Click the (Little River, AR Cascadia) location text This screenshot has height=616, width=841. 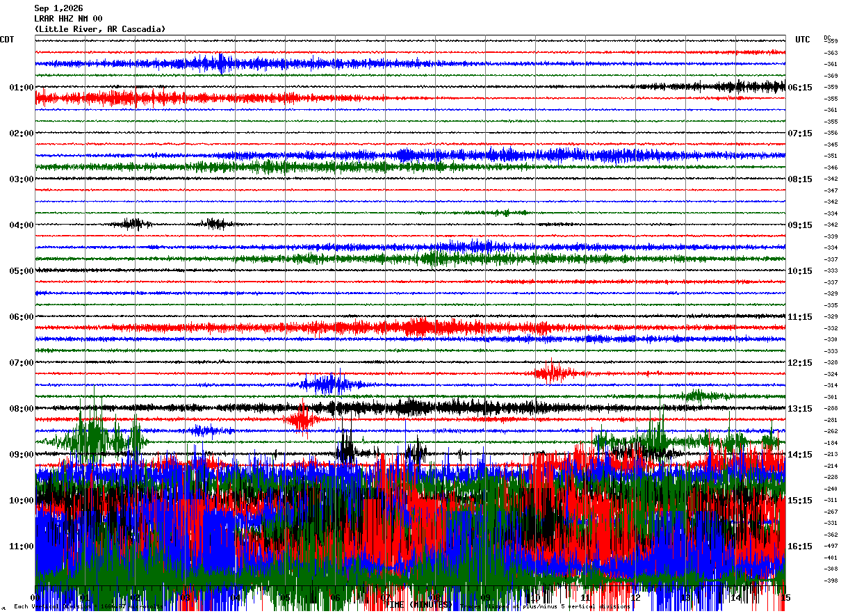[x=100, y=29]
